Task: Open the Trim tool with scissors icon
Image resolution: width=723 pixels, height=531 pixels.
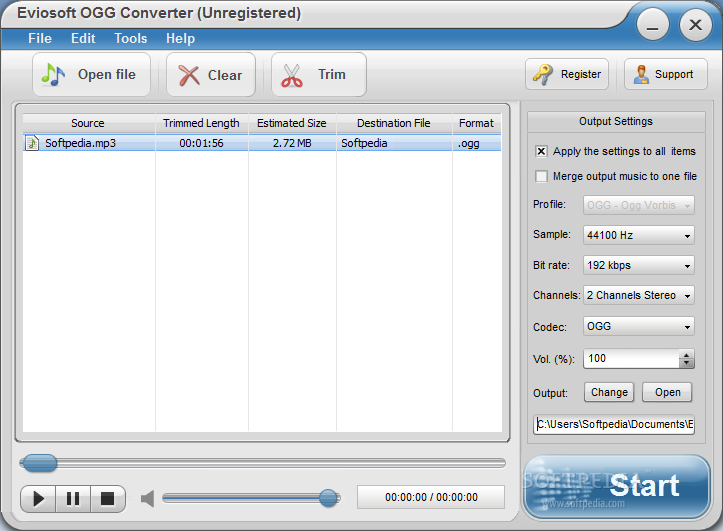Action: (x=319, y=74)
